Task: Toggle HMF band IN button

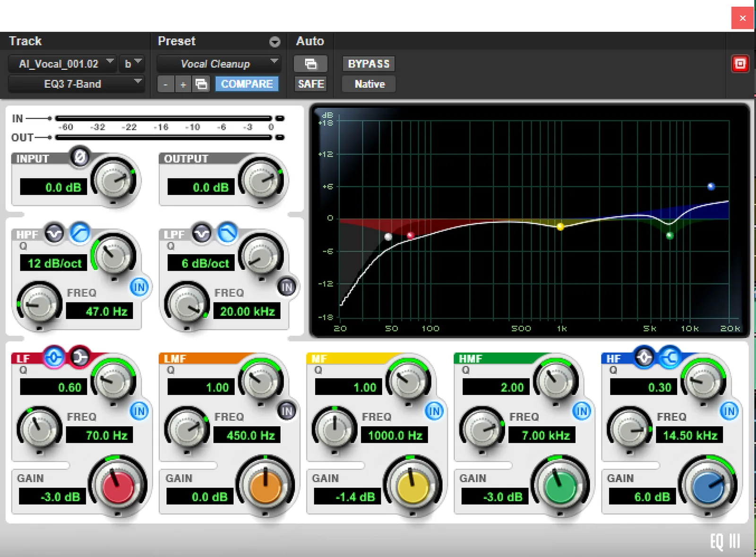Action: point(582,411)
